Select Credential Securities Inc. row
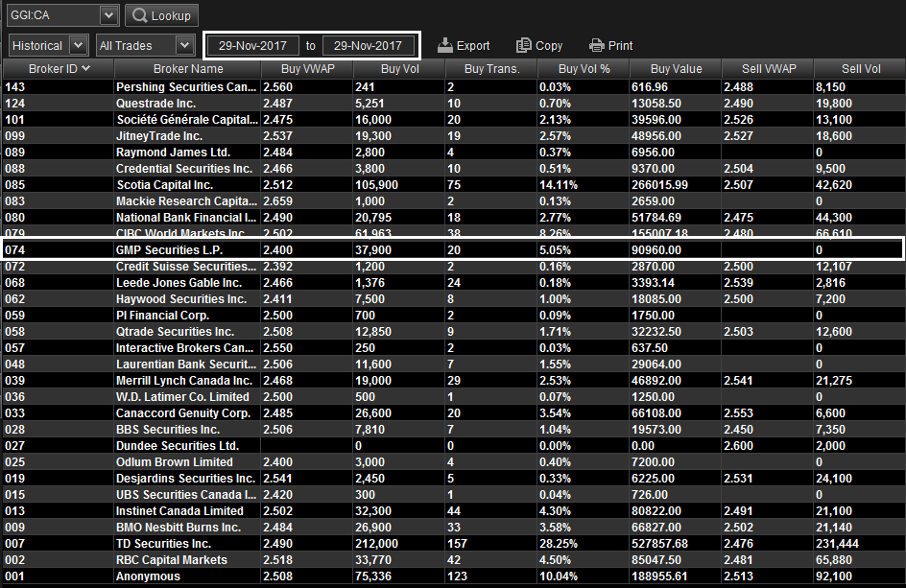 tap(453, 169)
